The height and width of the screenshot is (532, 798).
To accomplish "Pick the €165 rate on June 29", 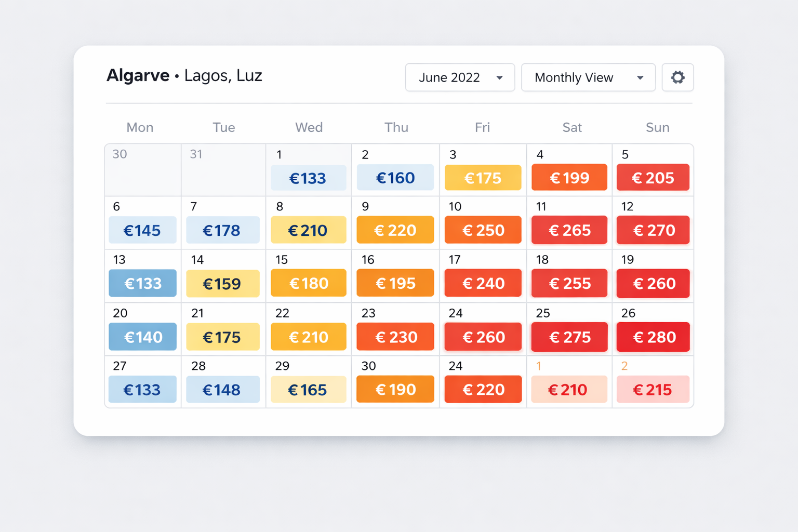I will 308,390.
